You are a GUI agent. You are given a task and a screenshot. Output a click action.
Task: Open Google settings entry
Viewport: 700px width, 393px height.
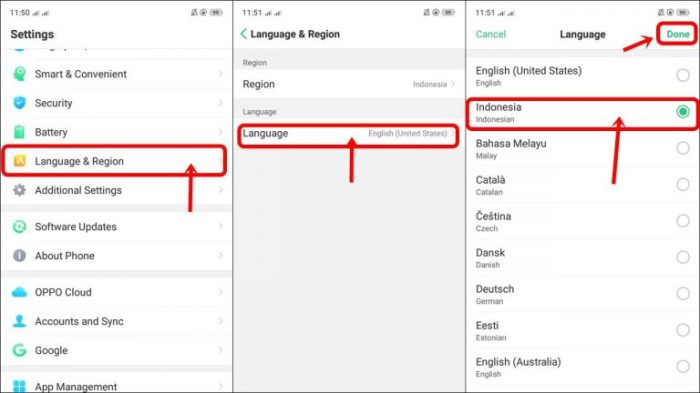116,350
